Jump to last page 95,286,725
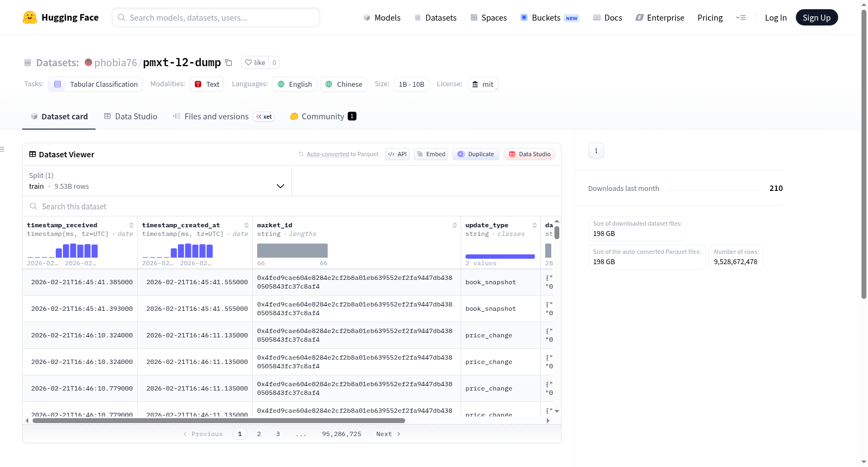 (342, 434)
